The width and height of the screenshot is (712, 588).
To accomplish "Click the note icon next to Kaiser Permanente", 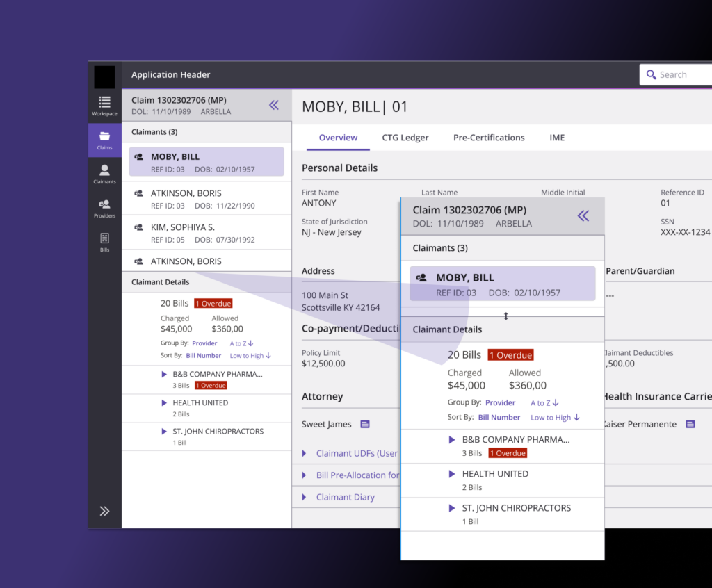I will pos(690,424).
